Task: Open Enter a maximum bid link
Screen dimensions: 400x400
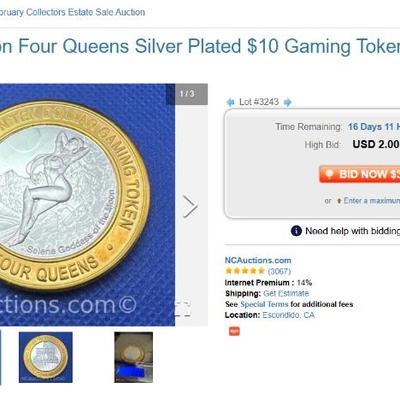Action: click(x=372, y=201)
